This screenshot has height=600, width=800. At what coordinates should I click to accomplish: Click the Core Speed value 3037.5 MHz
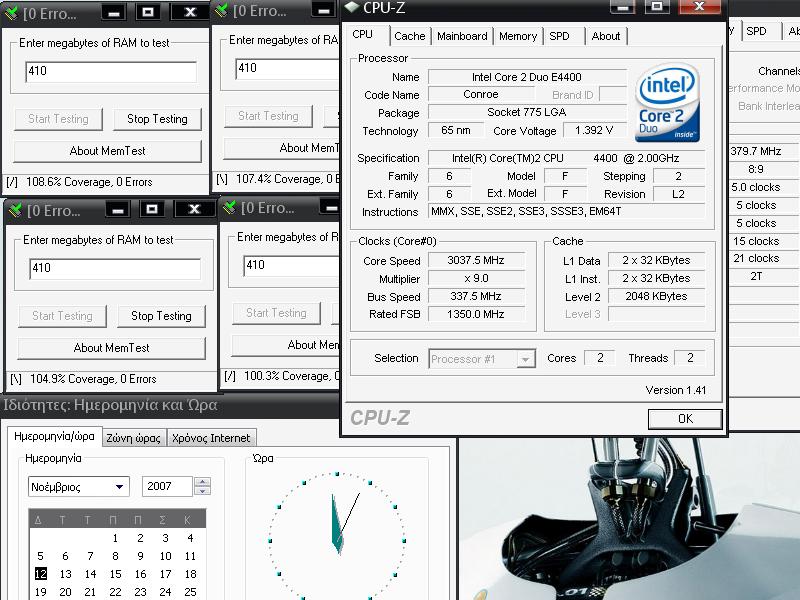click(x=476, y=260)
